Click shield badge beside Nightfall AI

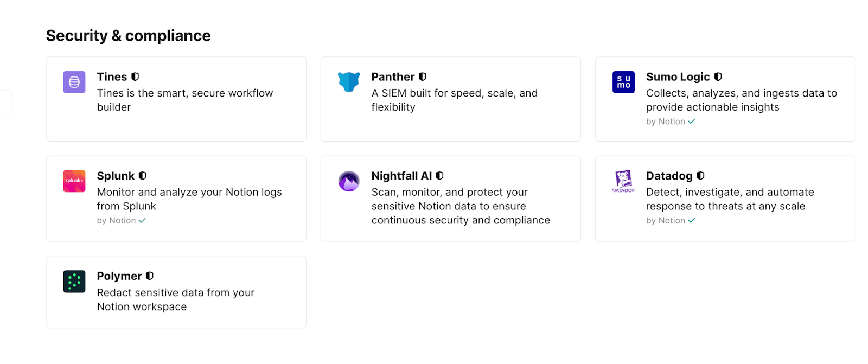coord(439,176)
